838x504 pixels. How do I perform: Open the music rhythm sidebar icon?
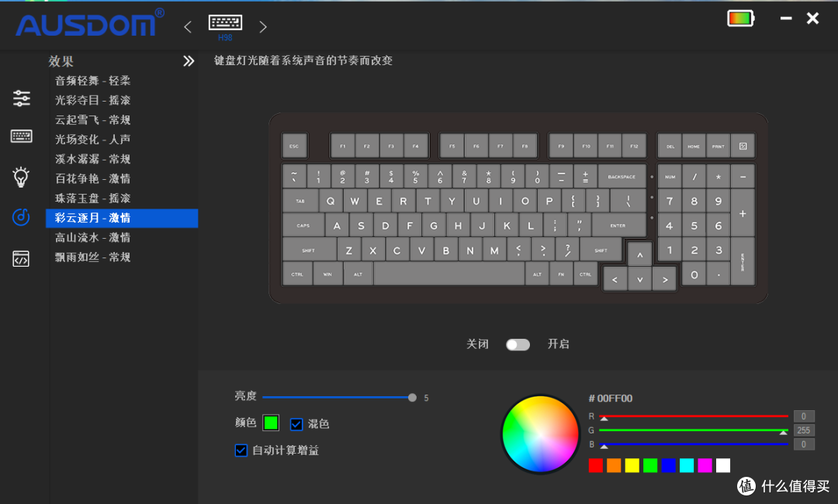coord(21,217)
